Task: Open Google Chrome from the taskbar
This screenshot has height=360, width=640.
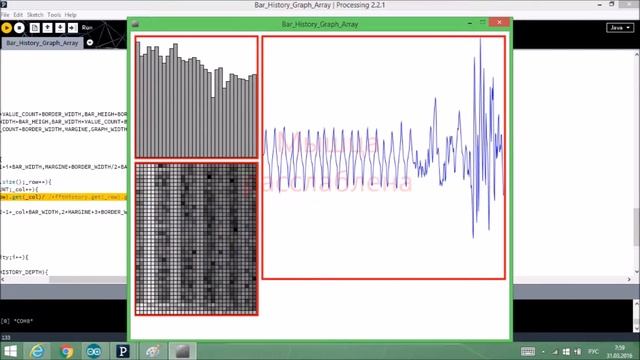Action: 66,351
